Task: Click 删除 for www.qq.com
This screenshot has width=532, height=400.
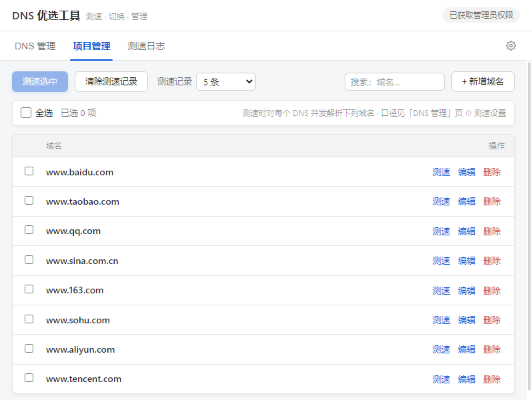Action: click(x=492, y=231)
